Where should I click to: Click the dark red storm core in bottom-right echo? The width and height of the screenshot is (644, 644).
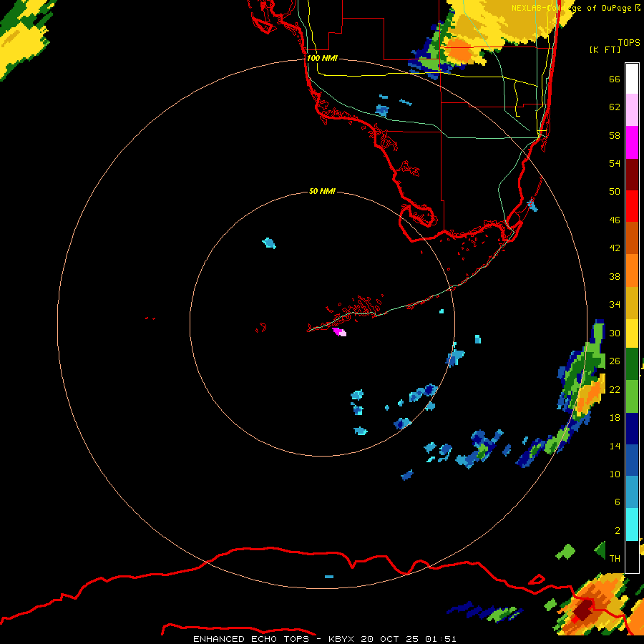pyautogui.click(x=582, y=611)
